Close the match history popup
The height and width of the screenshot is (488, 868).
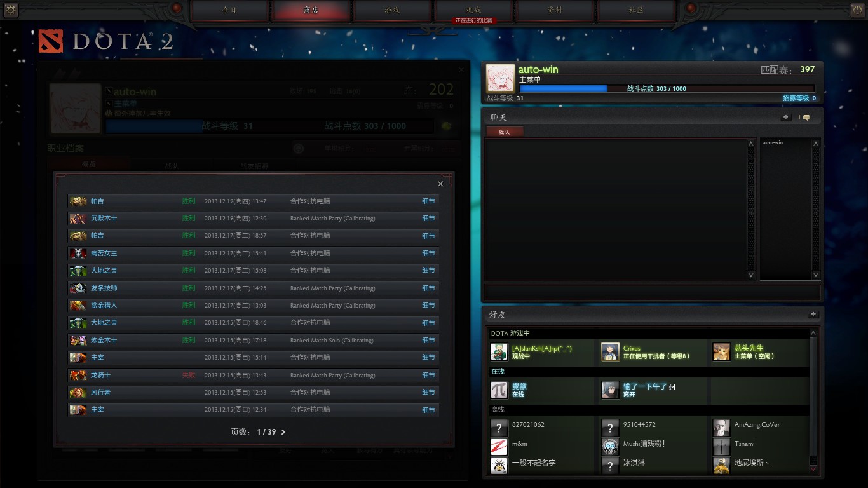(x=440, y=184)
